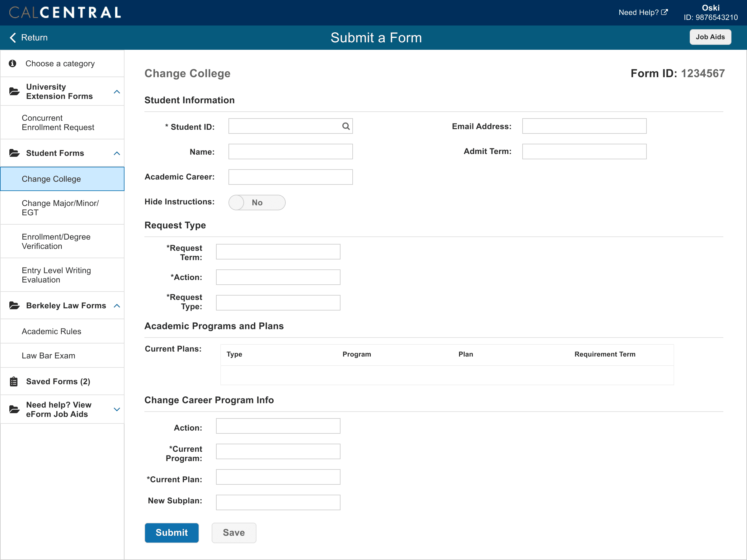747x560 pixels.
Task: Click the Save button
Action: [x=234, y=532]
